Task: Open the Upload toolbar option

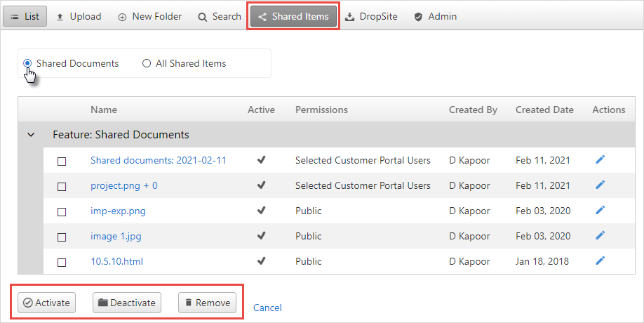Action: (x=79, y=16)
